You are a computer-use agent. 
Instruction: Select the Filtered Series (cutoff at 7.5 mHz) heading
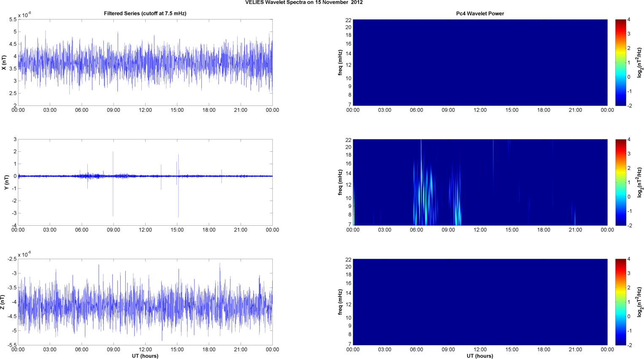click(x=145, y=13)
